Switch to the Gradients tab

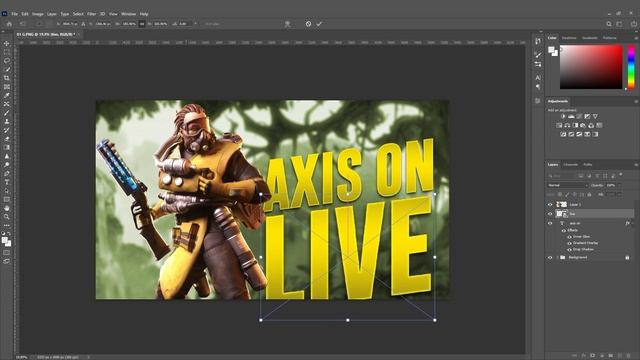click(589, 38)
